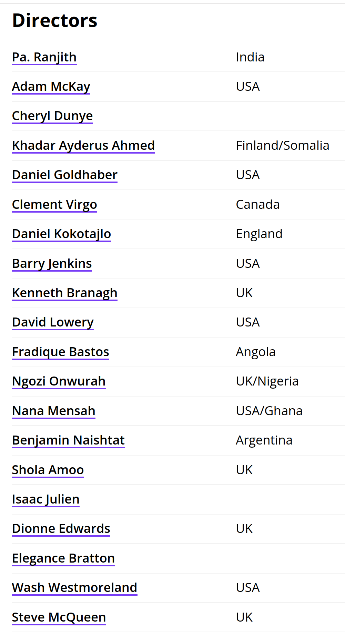Open the Shola Amoo link
Image resolution: width=345 pixels, height=644 pixels.
pos(48,470)
